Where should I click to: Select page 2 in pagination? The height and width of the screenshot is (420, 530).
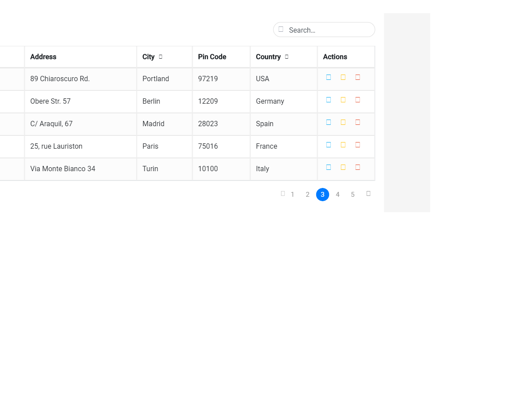click(x=307, y=194)
